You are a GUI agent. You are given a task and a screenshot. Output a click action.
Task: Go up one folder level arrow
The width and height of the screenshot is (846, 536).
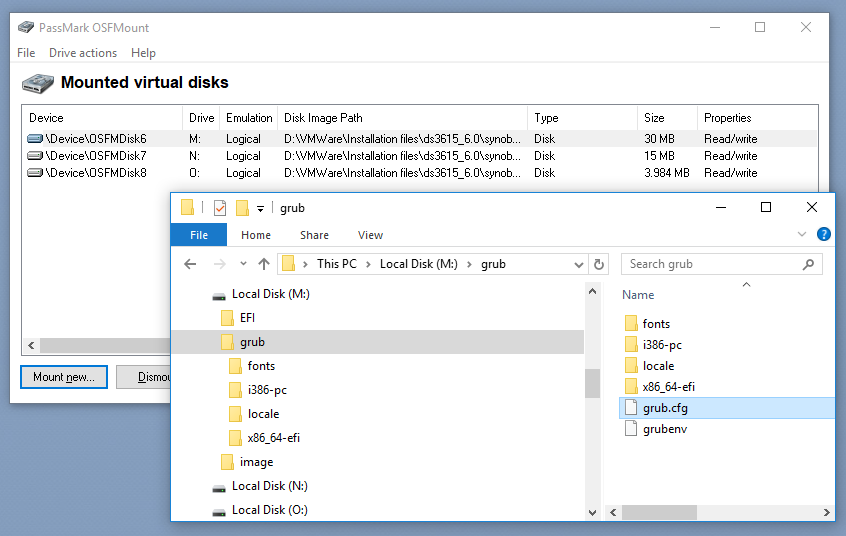tap(263, 264)
